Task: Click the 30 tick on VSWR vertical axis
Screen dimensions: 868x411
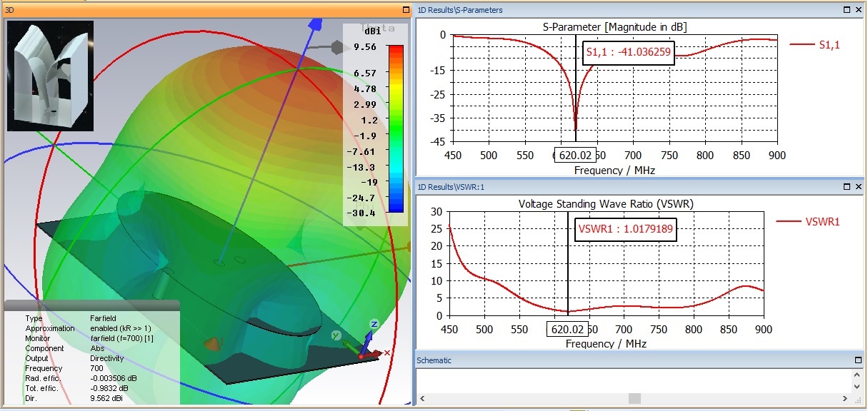Action: pyautogui.click(x=437, y=211)
